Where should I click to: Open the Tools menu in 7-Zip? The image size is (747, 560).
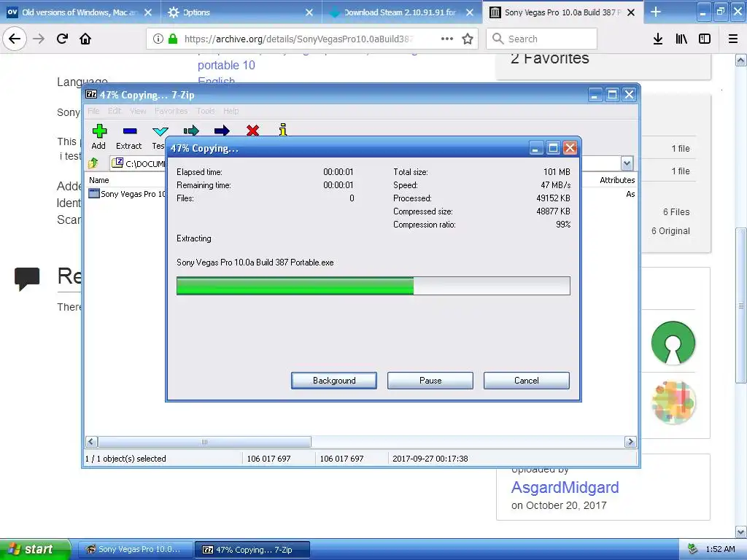(x=205, y=111)
